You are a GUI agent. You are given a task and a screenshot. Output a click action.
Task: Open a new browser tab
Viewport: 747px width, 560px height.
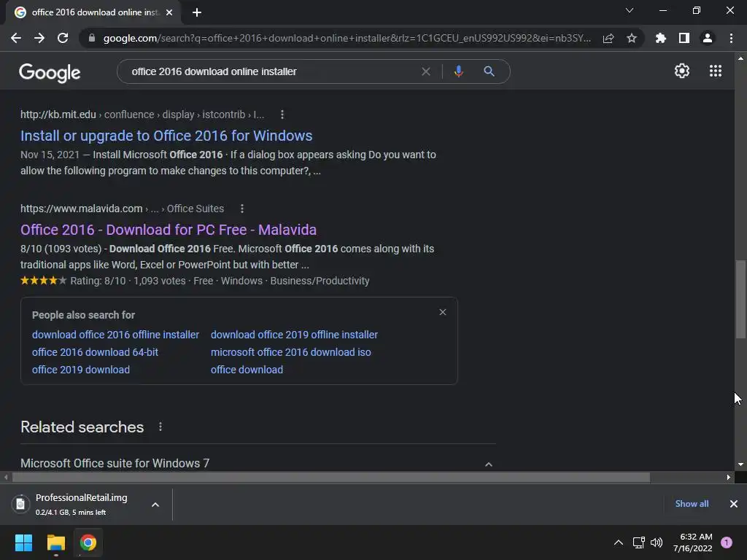197,12
